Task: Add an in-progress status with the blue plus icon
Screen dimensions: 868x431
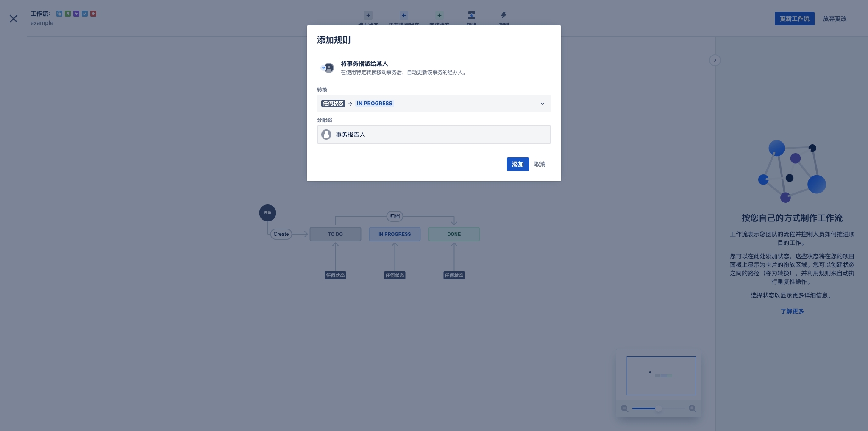Action: pos(404,15)
